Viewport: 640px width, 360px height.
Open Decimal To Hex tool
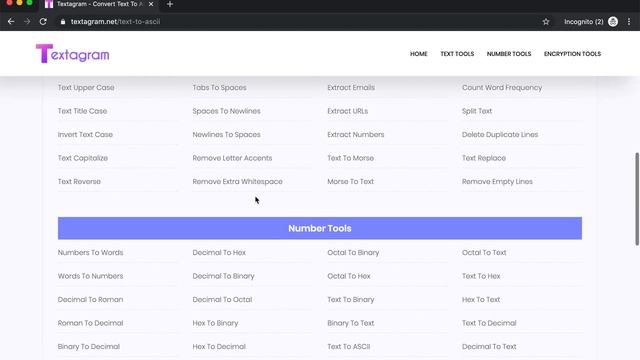[219, 253]
